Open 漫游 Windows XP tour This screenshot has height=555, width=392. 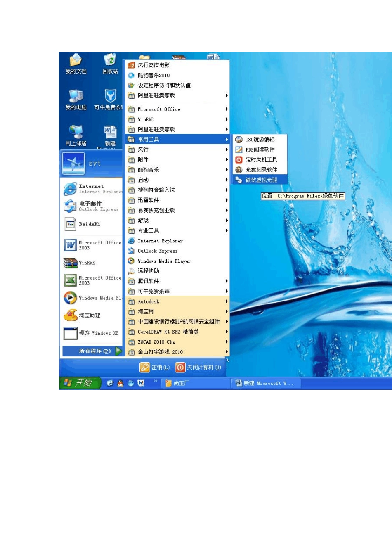point(92,333)
